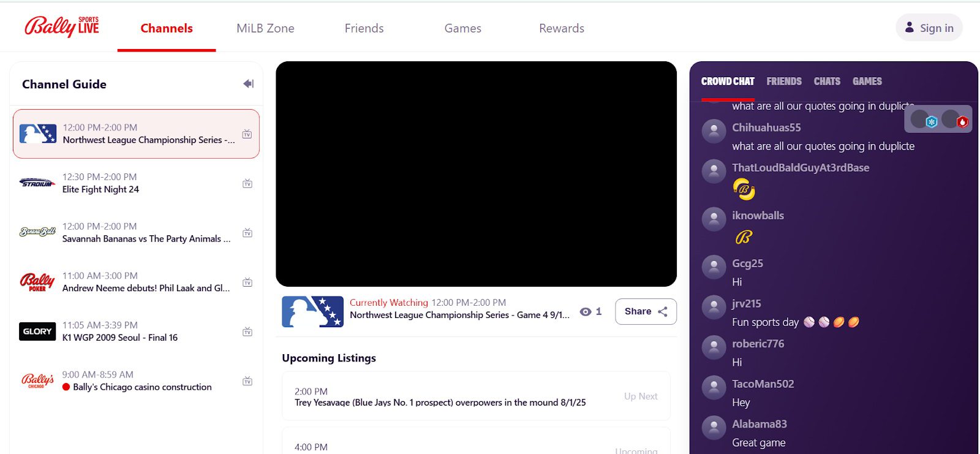Switch to Games tab in chat panel
Image resolution: width=980 pixels, height=454 pixels.
pyautogui.click(x=867, y=81)
